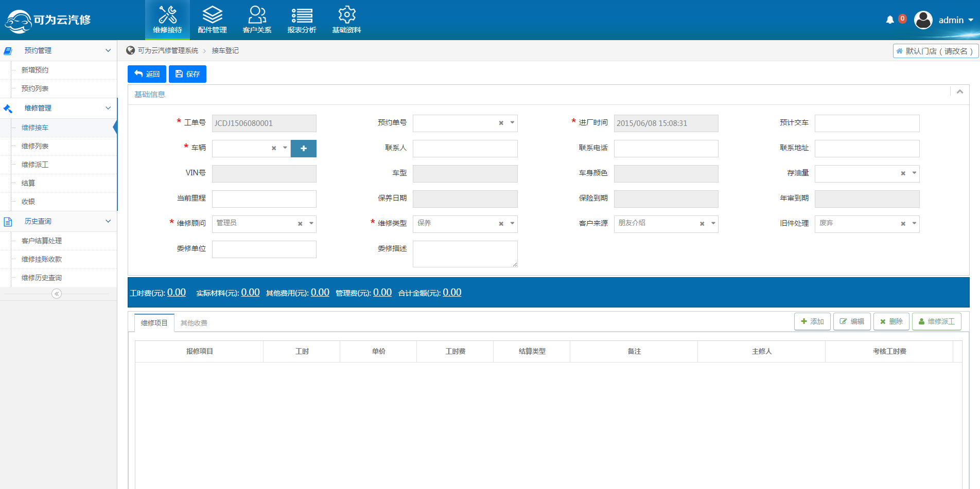Image resolution: width=980 pixels, height=489 pixels.
Task: Switch to the 其他收费 tab
Action: (x=194, y=323)
